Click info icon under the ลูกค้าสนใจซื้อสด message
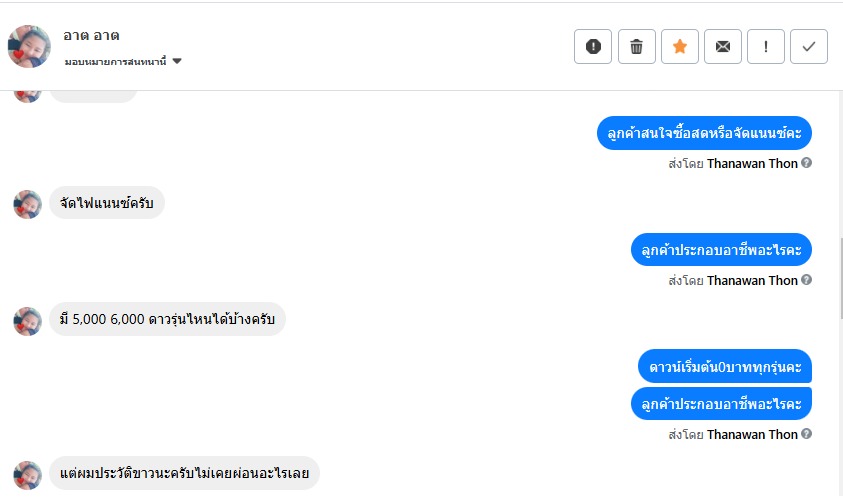Image resolution: width=843 pixels, height=503 pixels. click(806, 163)
